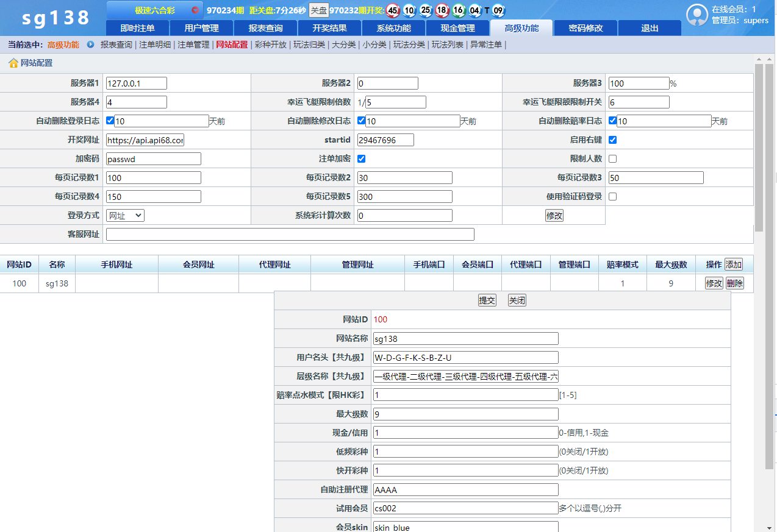Image resolution: width=777 pixels, height=532 pixels.
Task: Uncheck the 启用右键 checkbox
Action: click(x=613, y=140)
